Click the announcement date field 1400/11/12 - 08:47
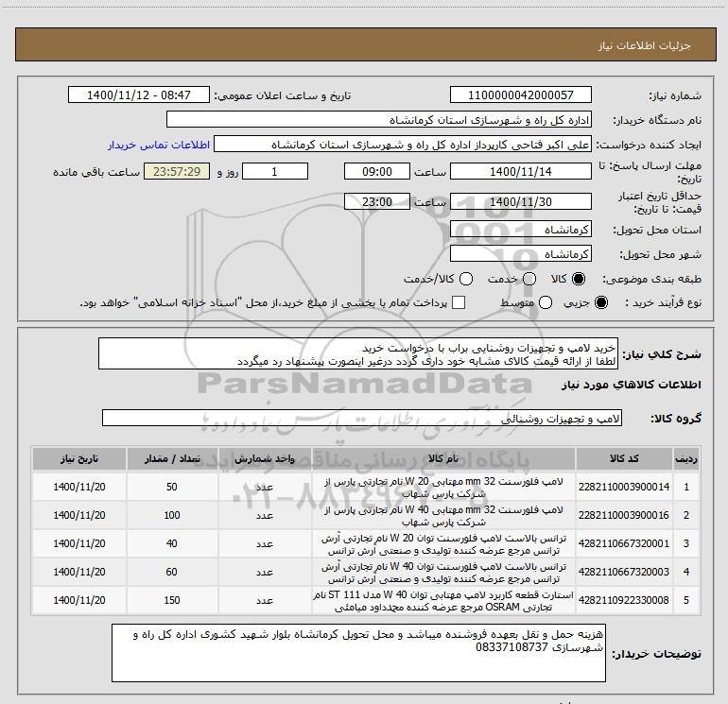Viewport: 728px width, 704px height. click(139, 95)
